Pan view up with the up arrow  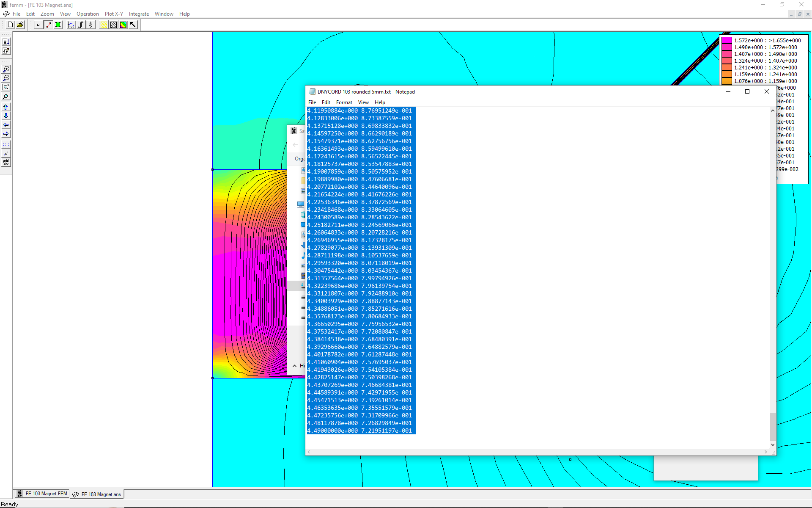point(6,107)
